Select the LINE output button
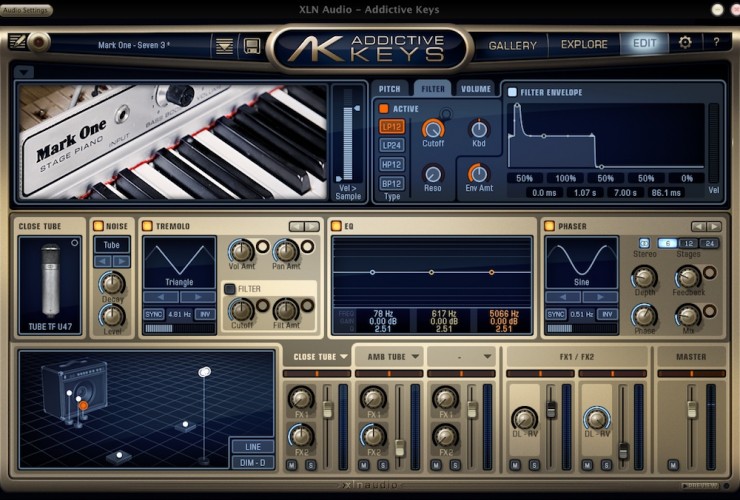 click(253, 447)
